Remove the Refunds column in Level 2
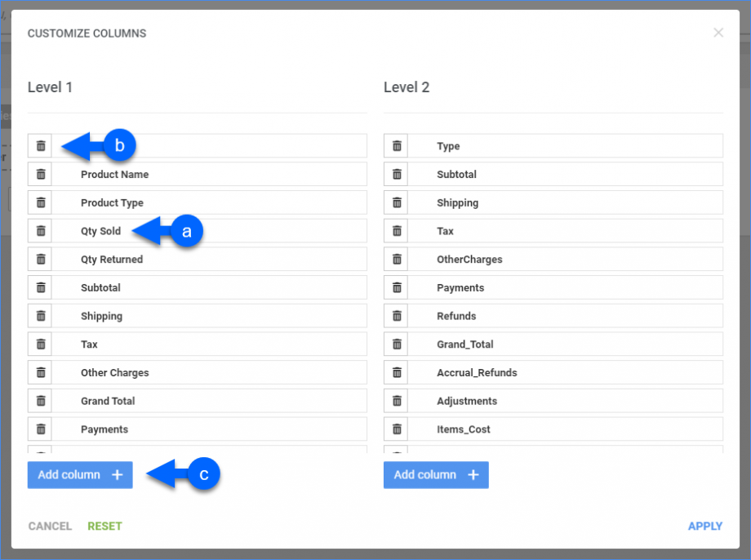The height and width of the screenshot is (560, 751). click(397, 316)
